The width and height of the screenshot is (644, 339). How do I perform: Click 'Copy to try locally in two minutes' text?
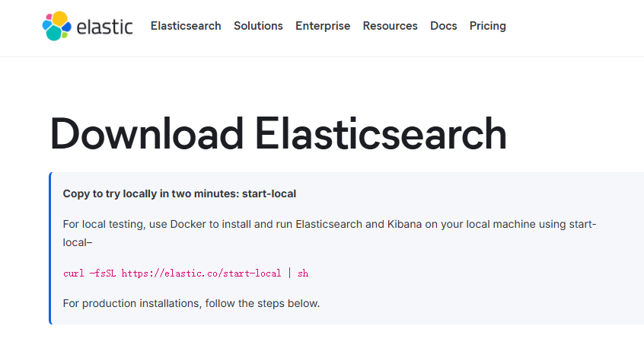(x=180, y=193)
